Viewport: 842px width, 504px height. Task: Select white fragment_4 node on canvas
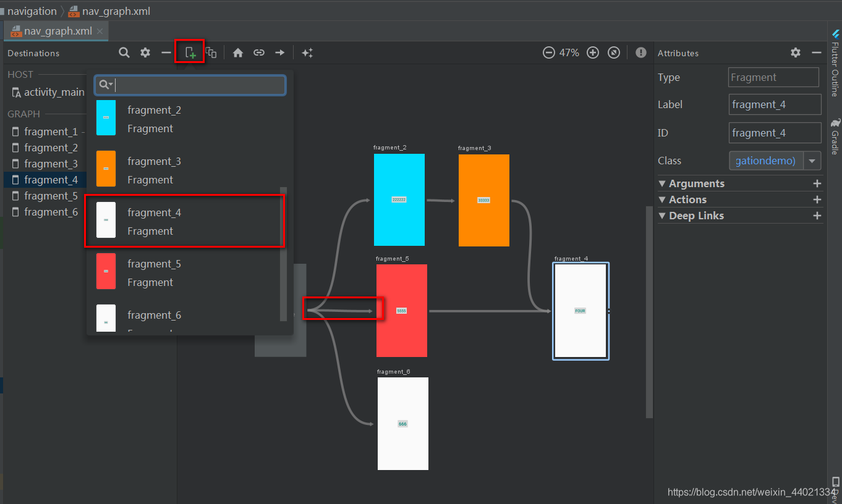pos(580,311)
